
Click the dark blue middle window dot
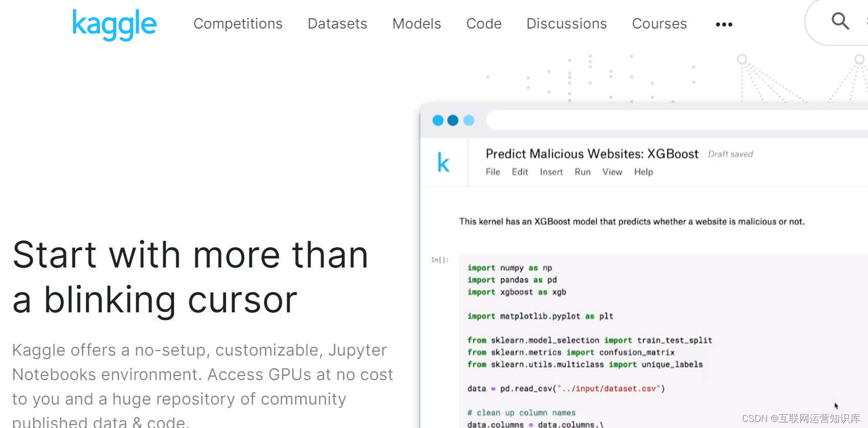point(453,120)
